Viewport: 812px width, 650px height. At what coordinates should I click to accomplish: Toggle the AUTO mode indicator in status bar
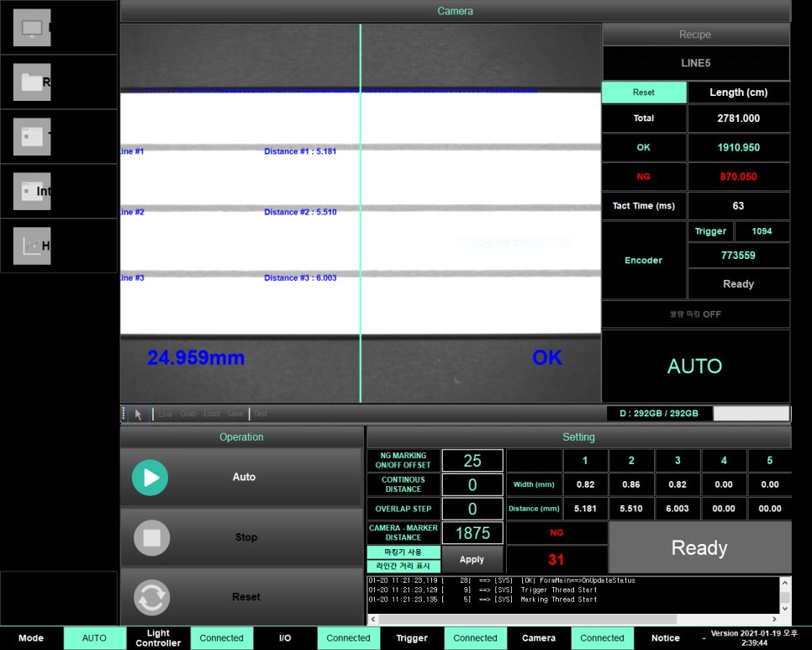pyautogui.click(x=94, y=638)
